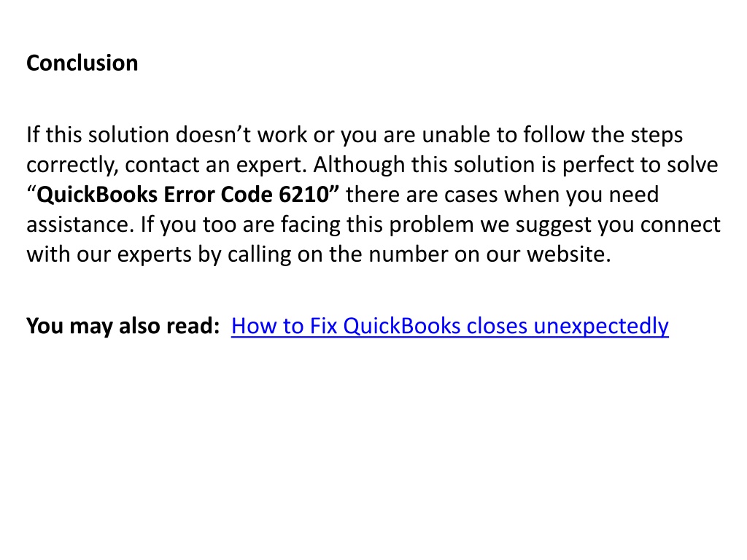Click the word 'suggest' in the paragraph
This screenshot has width=747, height=560.
[x=553, y=226]
